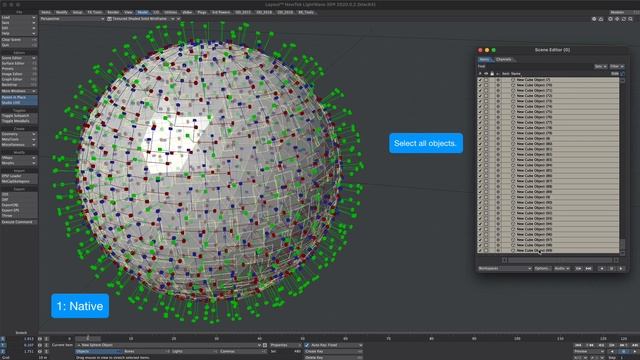The image size is (640, 360).
Task: Click the Create Key button
Action: (333, 351)
